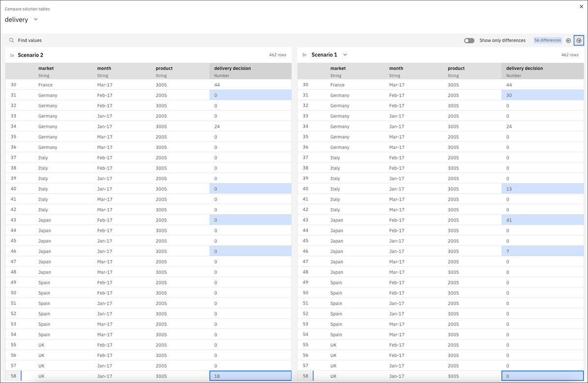Click the month column header in Scenario 1
Screen dimensions: 588x383
(396, 68)
